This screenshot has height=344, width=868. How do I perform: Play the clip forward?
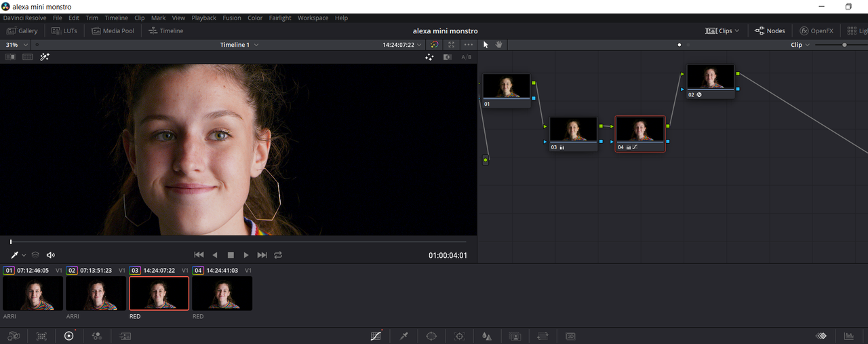[246, 255]
